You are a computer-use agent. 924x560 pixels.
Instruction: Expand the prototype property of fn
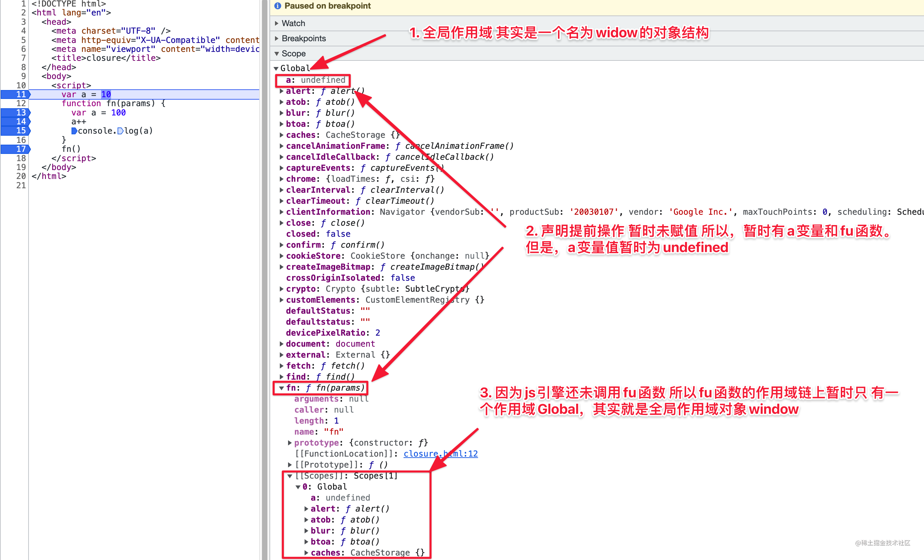290,443
